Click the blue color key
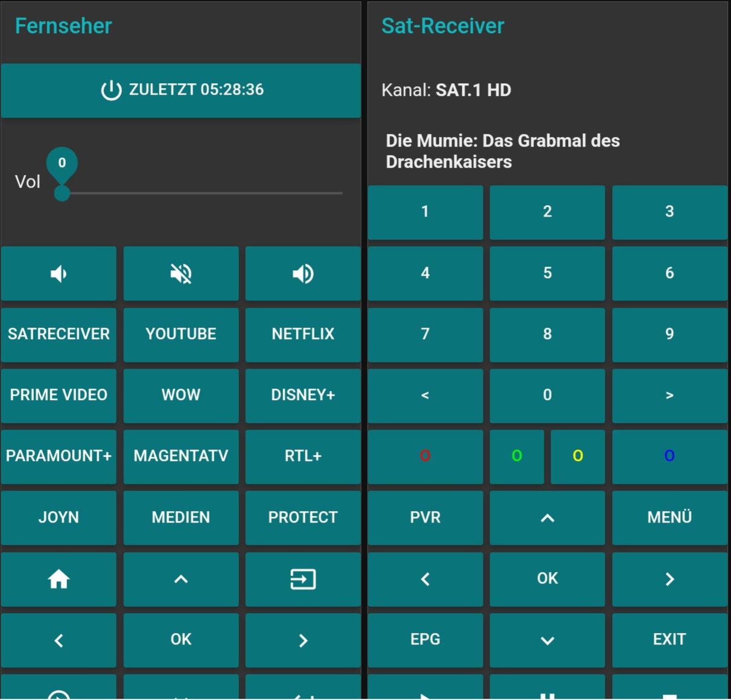This screenshot has width=731, height=700. click(669, 456)
